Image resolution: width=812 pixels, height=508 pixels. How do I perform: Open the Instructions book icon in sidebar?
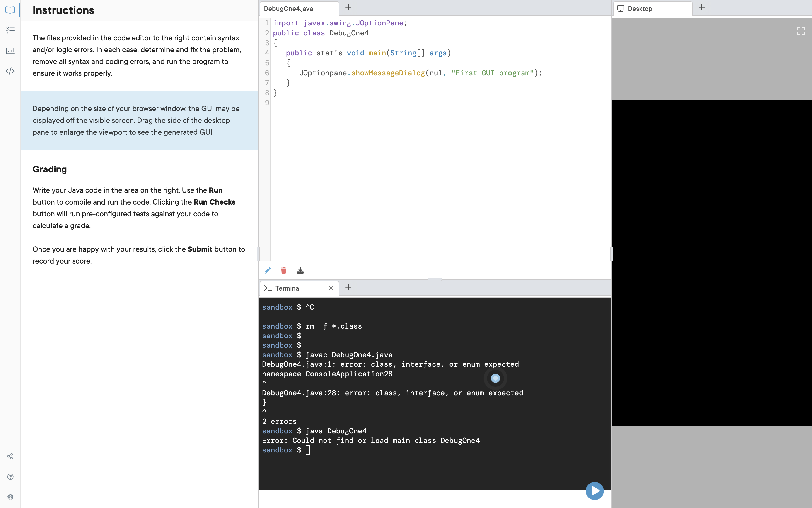tap(10, 10)
